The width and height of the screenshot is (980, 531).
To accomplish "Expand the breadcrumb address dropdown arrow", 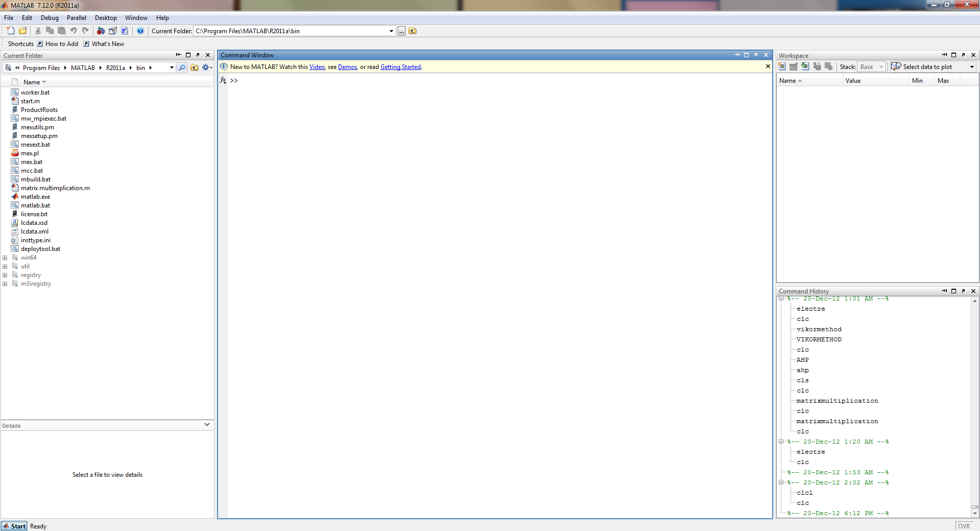I will 172,67.
